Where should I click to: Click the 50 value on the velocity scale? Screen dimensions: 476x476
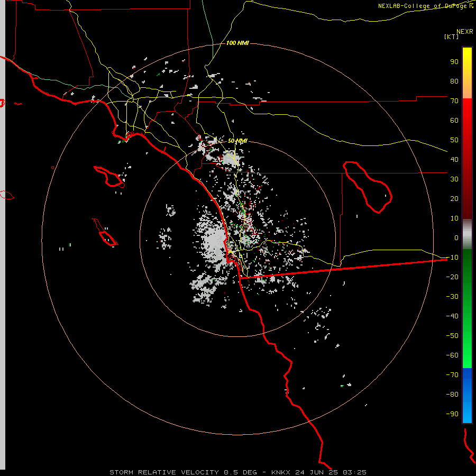coord(454,140)
